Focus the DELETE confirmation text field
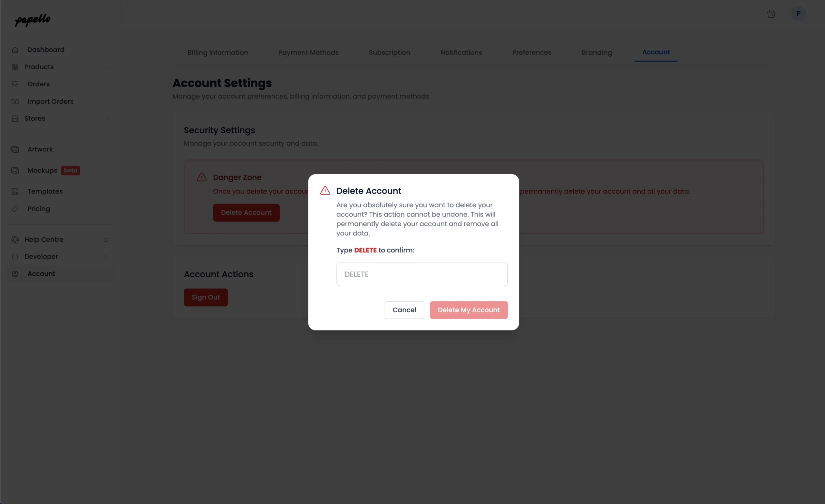825x504 pixels. pyautogui.click(x=422, y=274)
